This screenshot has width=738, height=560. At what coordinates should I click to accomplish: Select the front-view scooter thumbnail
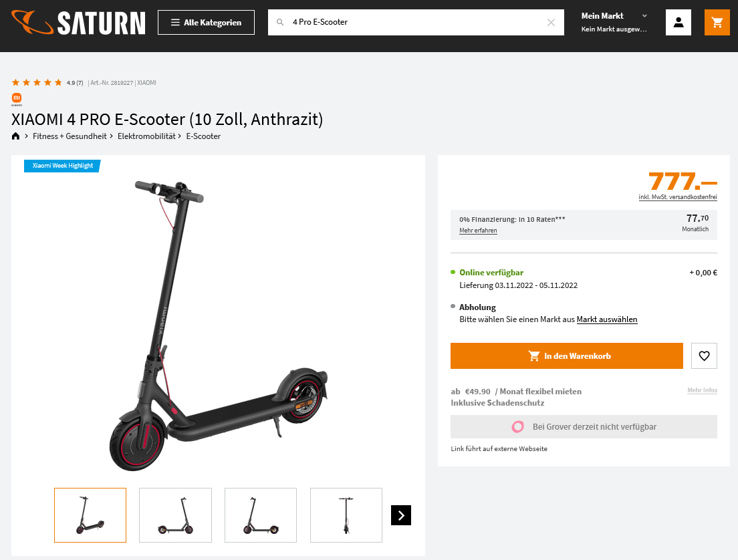click(x=346, y=515)
